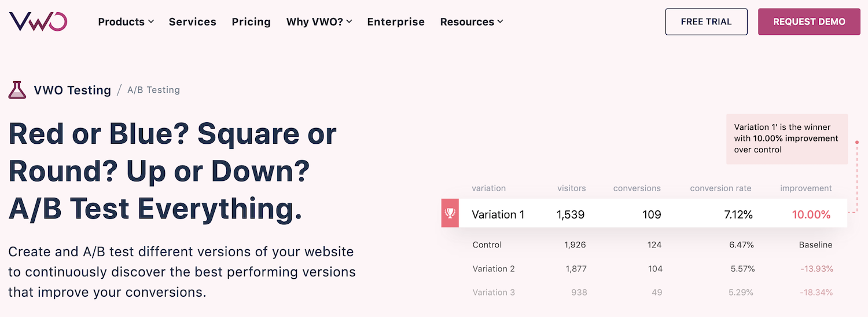Expand the Products dropdown menu
868x317 pixels.
(126, 22)
